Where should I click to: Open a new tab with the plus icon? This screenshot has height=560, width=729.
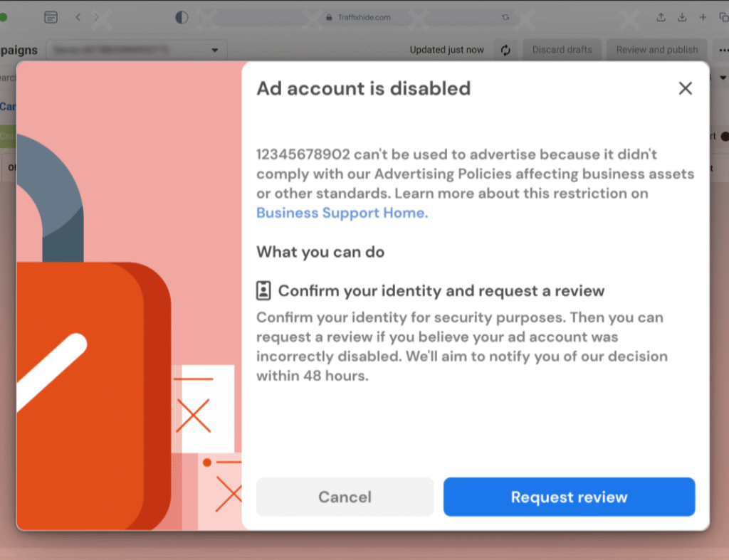[x=703, y=17]
